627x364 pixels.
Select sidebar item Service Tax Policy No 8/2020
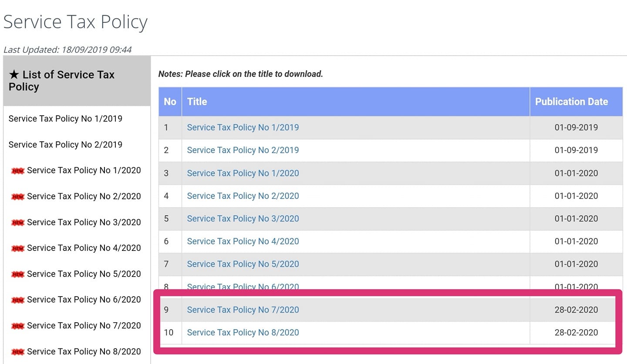click(x=84, y=351)
